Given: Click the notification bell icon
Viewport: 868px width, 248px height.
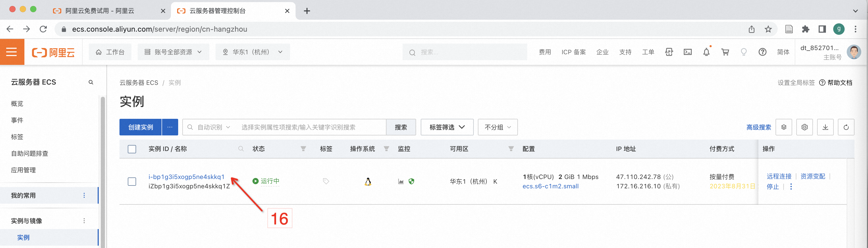Looking at the screenshot, I should click(706, 52).
